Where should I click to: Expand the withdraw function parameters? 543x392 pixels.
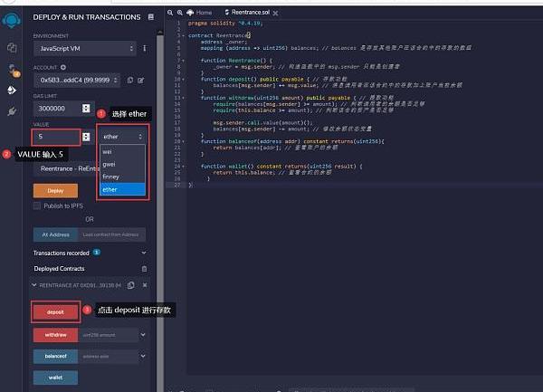pyautogui.click(x=143, y=334)
